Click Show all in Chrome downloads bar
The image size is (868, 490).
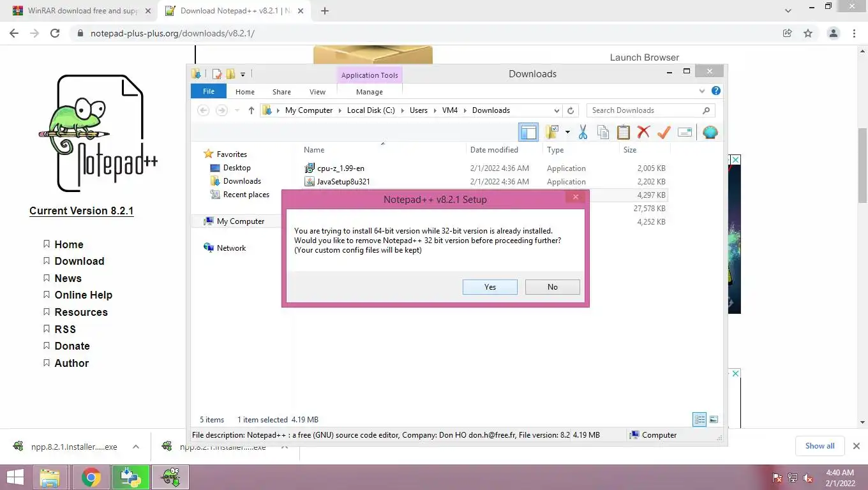[x=820, y=446]
